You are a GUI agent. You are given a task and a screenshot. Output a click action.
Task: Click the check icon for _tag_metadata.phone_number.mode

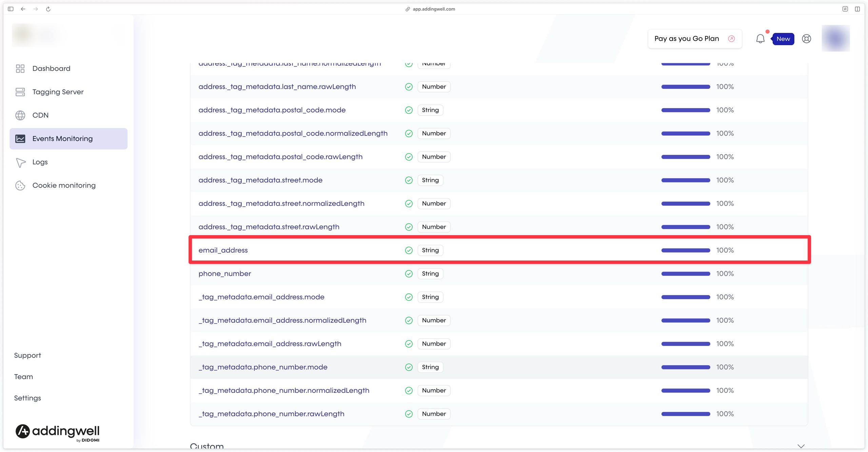[409, 367]
